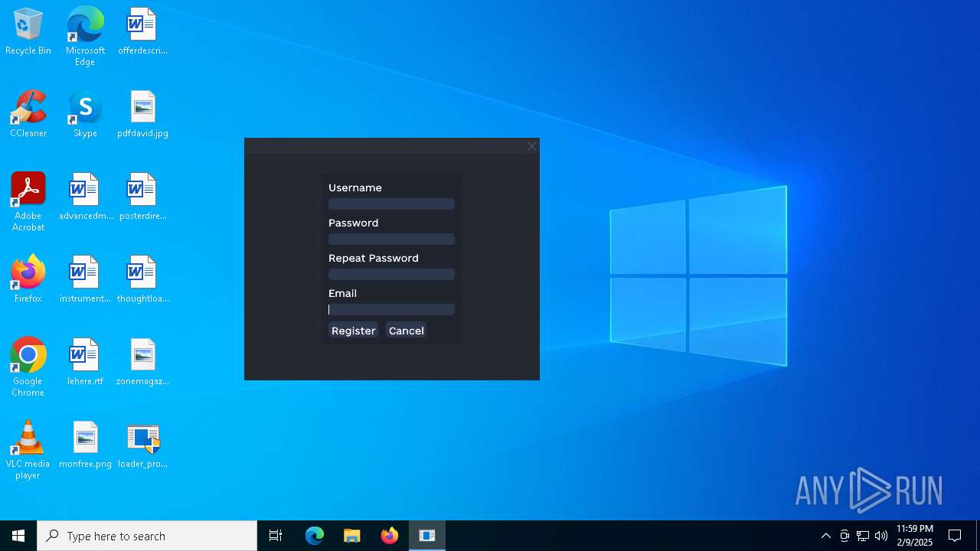Click the taskbar search box

click(x=147, y=536)
